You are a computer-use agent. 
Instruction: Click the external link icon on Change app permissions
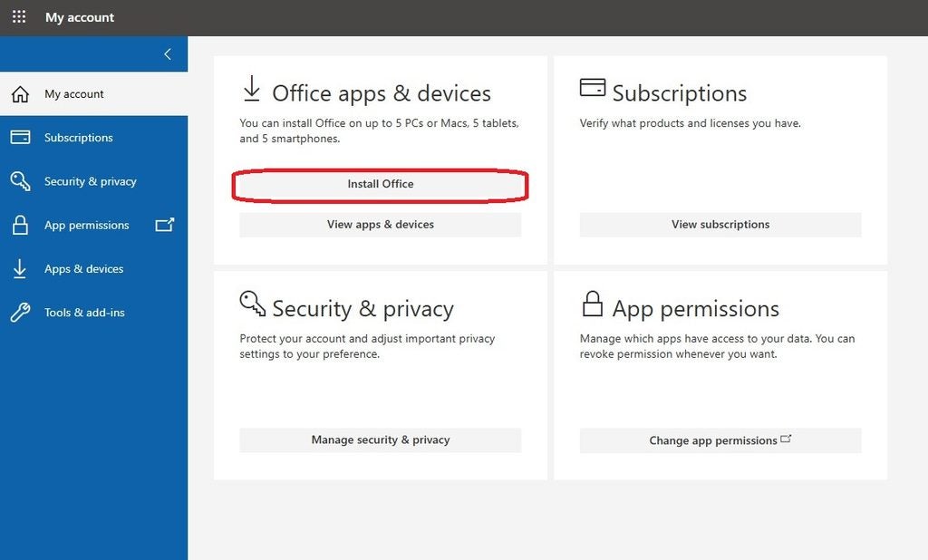(x=786, y=439)
